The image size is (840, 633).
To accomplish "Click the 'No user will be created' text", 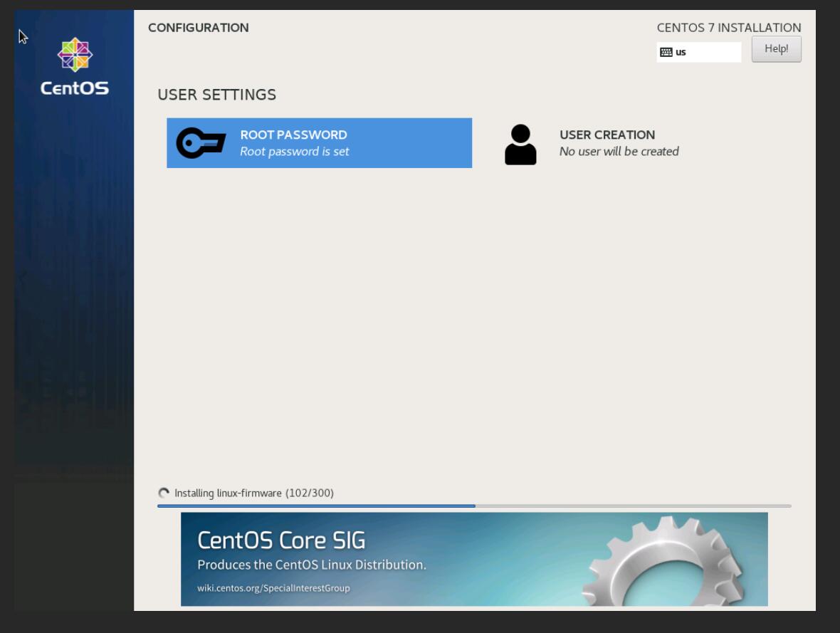I will (x=619, y=152).
